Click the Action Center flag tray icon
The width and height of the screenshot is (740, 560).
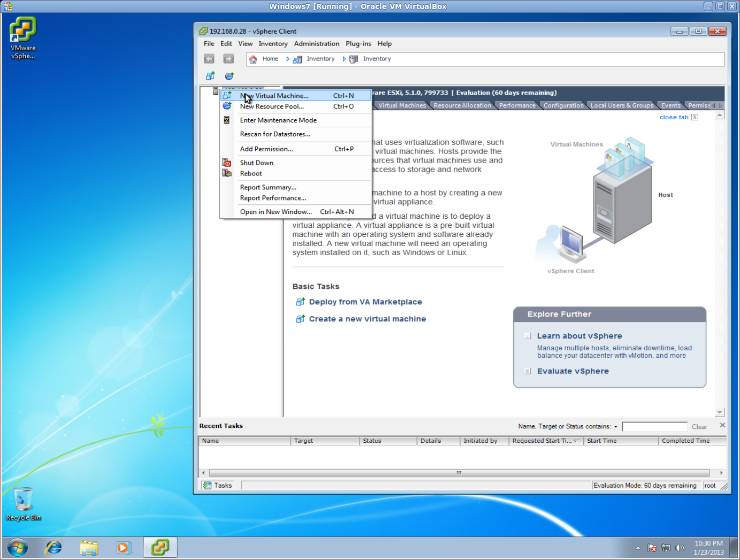click(x=652, y=548)
